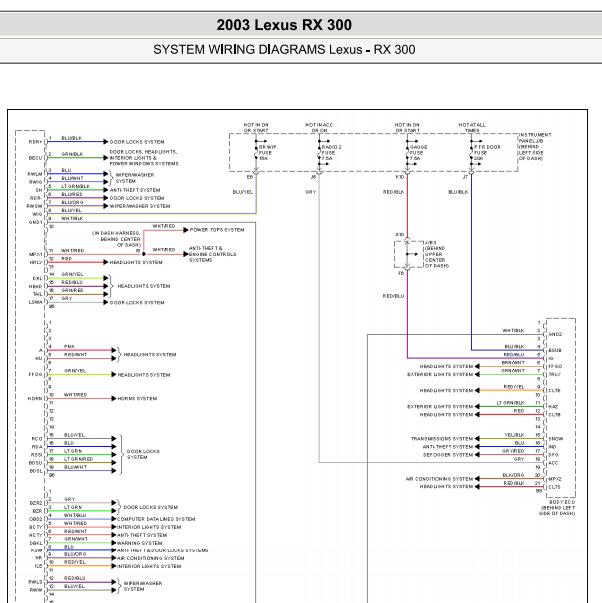602x603 pixels.
Task: Click the "GRY/RED" wire color label
Action: tap(513, 451)
